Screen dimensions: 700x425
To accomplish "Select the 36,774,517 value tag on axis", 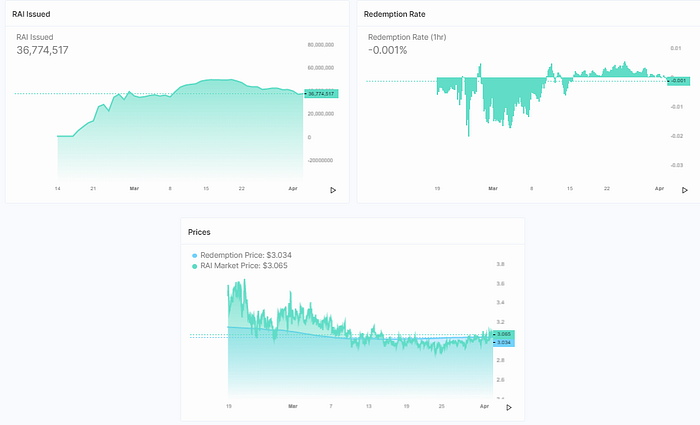I will tap(321, 94).
